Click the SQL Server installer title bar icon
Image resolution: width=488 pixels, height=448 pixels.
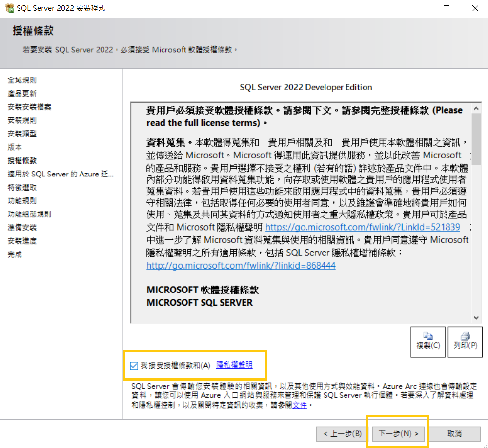(10, 8)
